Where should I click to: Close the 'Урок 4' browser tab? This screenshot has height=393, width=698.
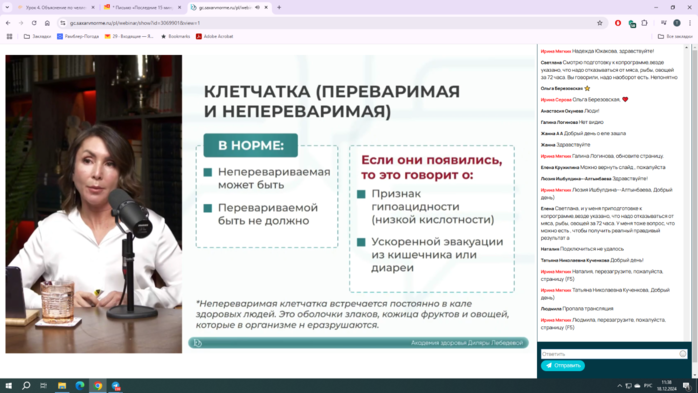coord(93,8)
